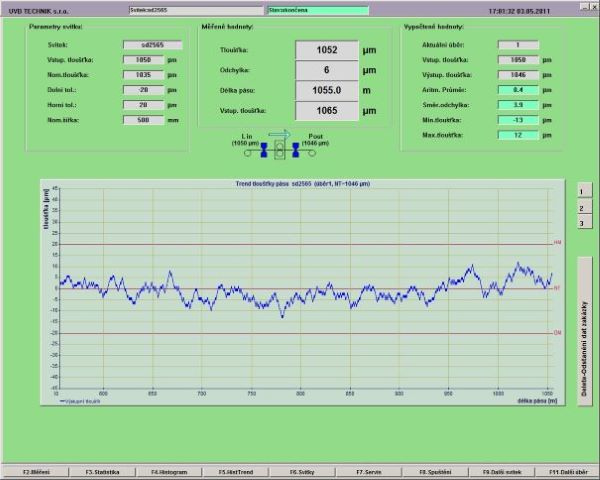Open F3 Statistika view
Viewport: 600px width, 480px height.
point(103,471)
